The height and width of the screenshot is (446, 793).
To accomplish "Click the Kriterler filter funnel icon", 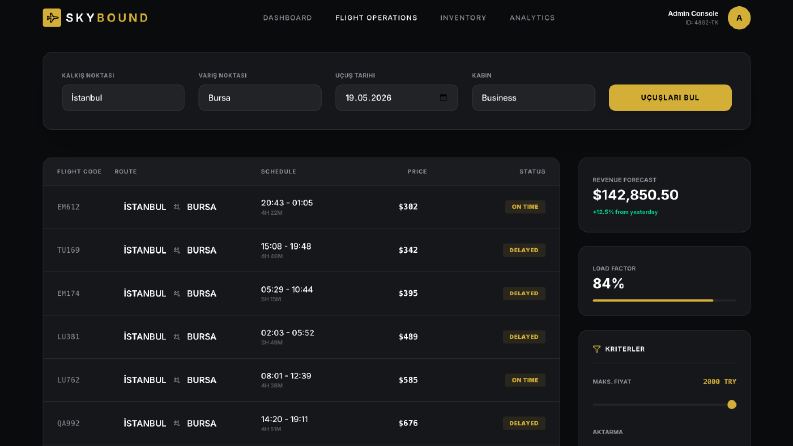I will click(x=597, y=349).
